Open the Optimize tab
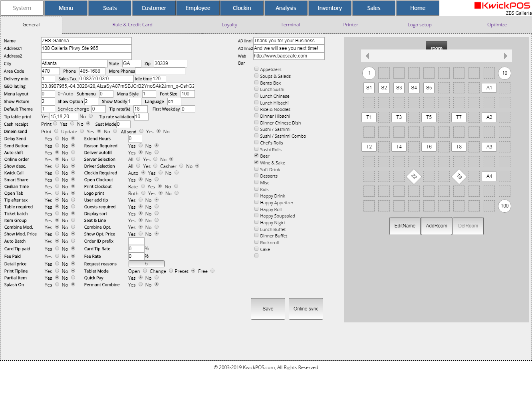 coord(497,25)
